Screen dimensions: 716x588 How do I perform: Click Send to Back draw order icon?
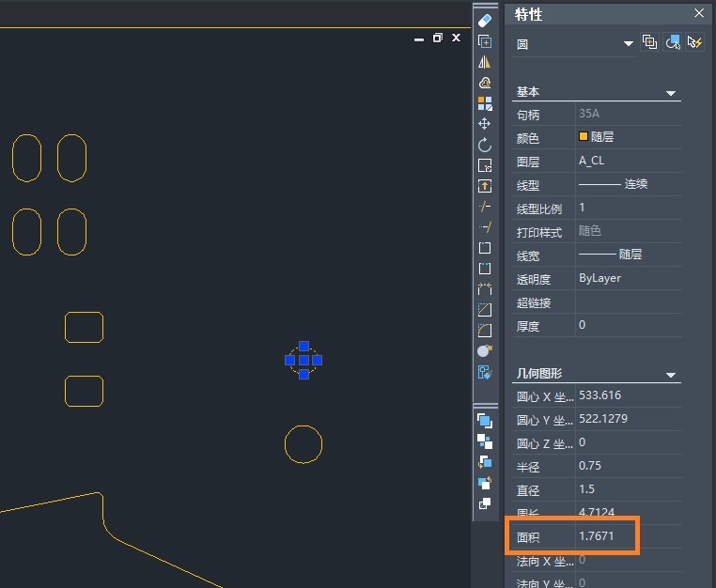click(485, 441)
